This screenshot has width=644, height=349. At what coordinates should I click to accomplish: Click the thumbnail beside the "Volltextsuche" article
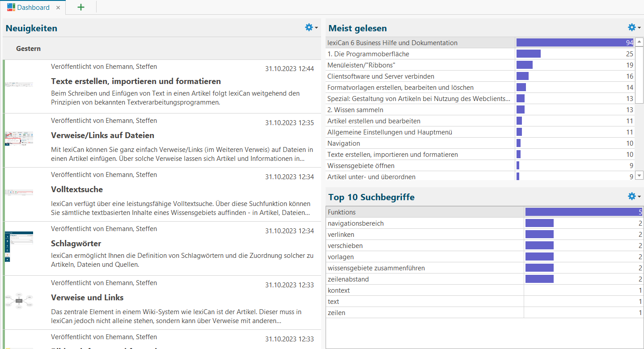19,192
